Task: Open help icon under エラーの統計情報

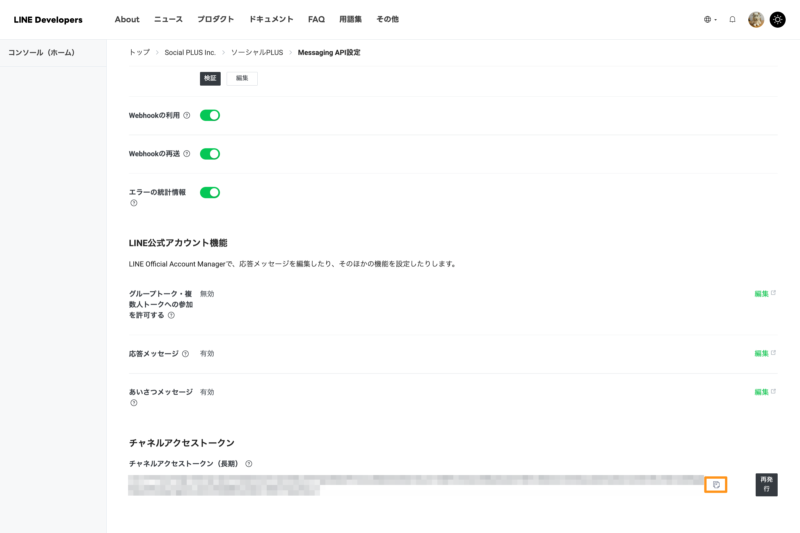Action: 134,203
